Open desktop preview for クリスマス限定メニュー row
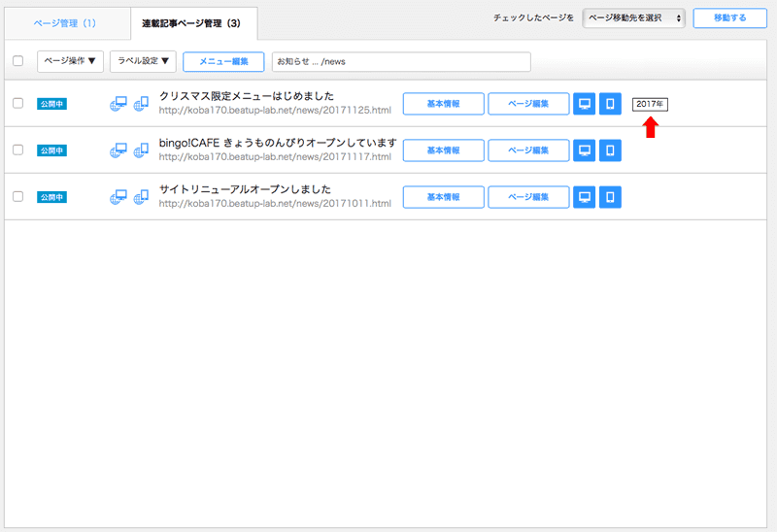 pos(584,104)
